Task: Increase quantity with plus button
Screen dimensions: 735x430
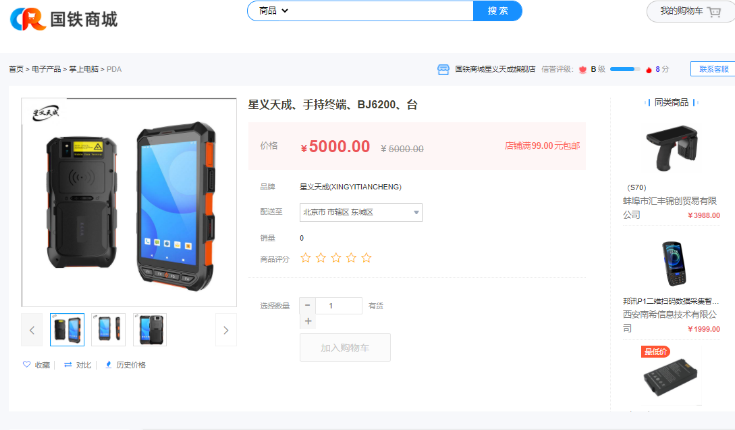Action: point(308,321)
